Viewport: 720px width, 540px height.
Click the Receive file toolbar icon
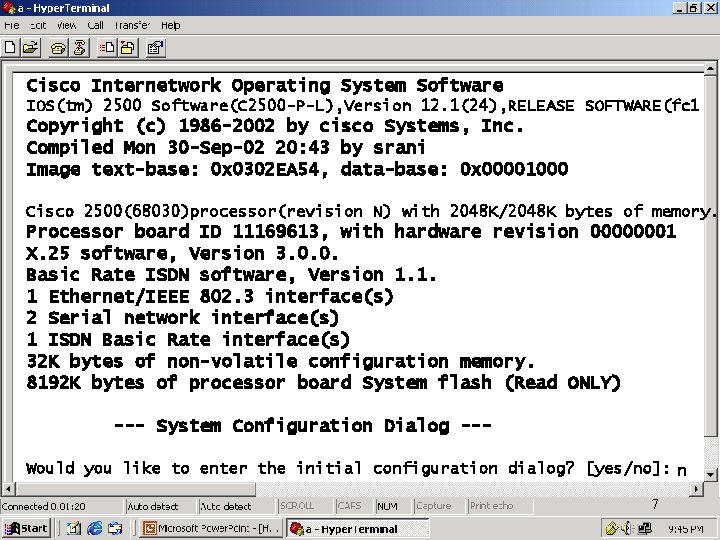pos(129,48)
